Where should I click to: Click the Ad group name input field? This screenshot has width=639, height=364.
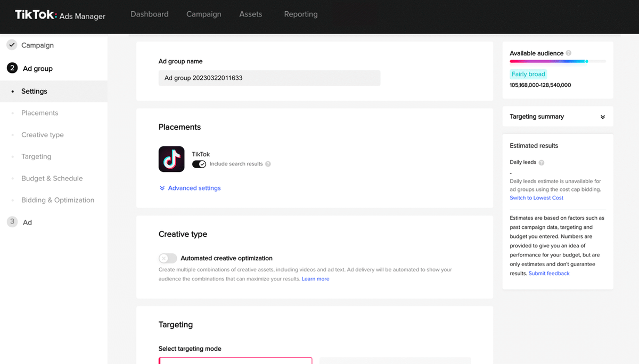click(x=269, y=78)
